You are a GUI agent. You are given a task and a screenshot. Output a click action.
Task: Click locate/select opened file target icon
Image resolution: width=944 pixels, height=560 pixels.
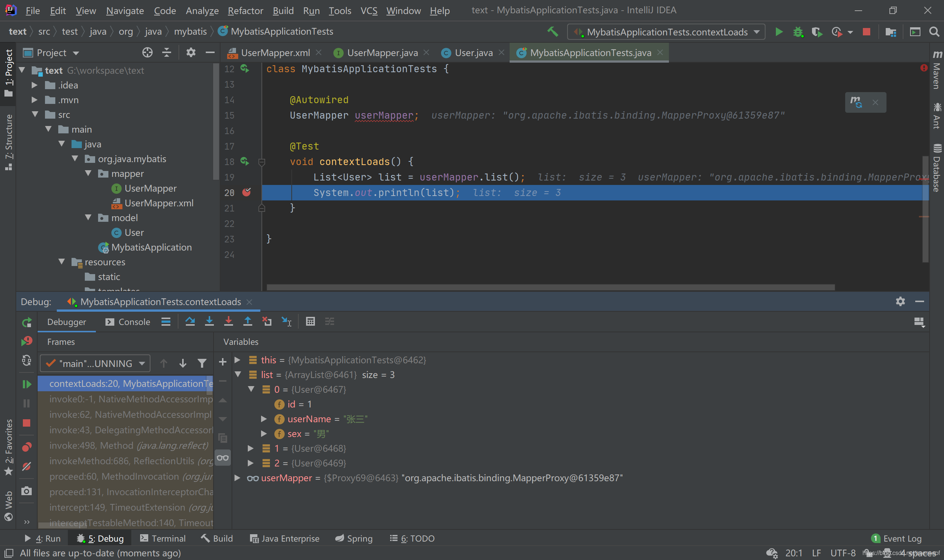147,52
